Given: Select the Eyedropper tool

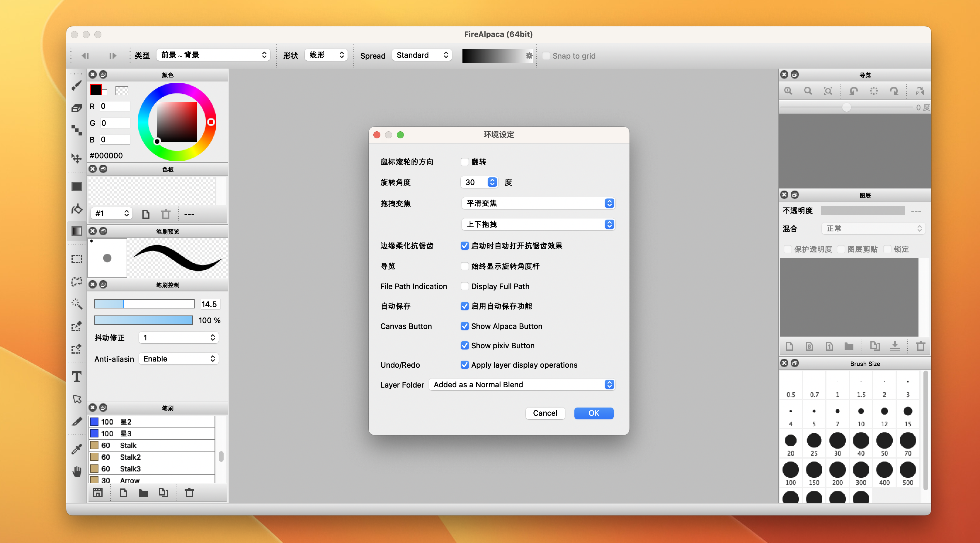Looking at the screenshot, I should (x=76, y=449).
